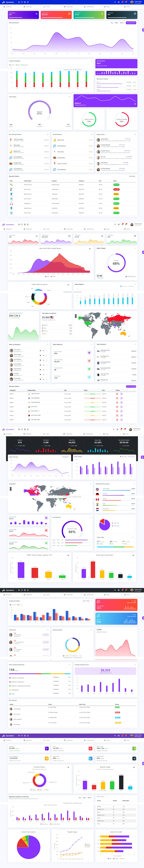Open the chat icon in the blue header
144x868 pixels.
(22, 2)
